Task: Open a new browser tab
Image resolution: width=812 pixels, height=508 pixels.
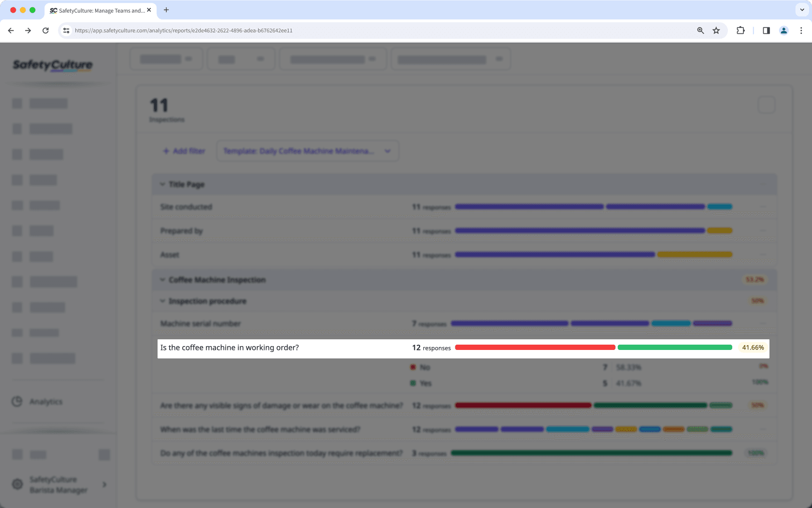Action: (x=166, y=10)
